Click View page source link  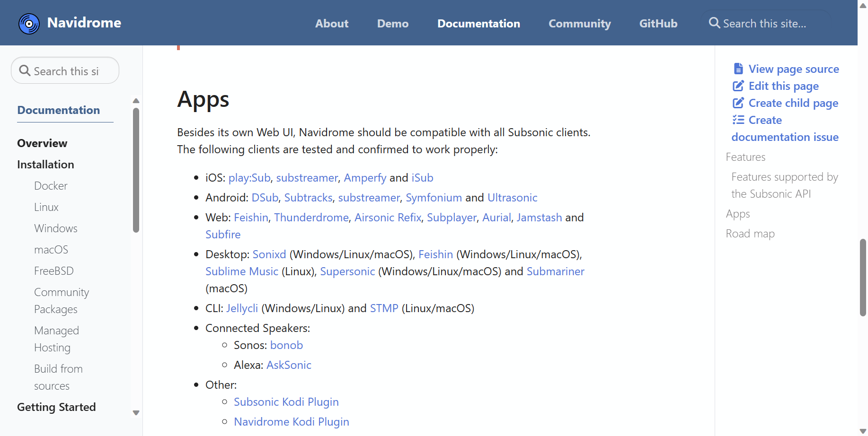tap(794, 69)
